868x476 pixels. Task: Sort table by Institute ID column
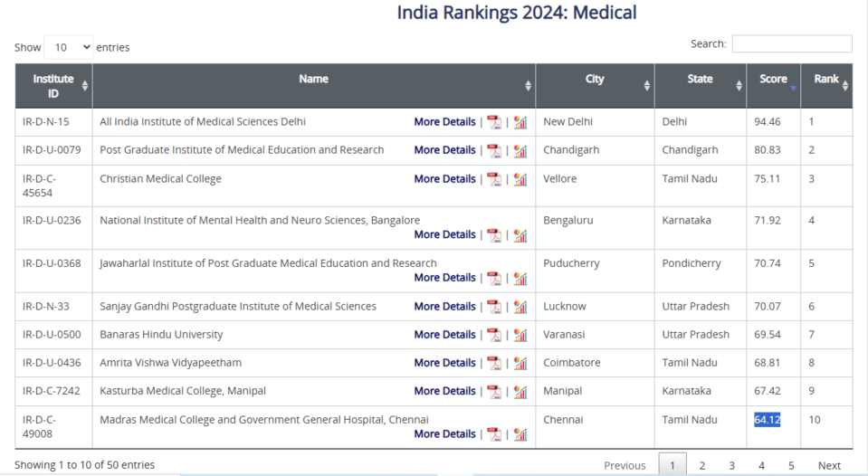tap(53, 86)
